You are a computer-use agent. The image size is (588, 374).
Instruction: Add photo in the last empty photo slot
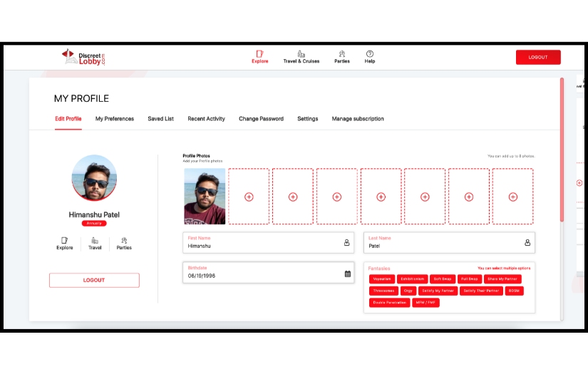pyautogui.click(x=513, y=197)
